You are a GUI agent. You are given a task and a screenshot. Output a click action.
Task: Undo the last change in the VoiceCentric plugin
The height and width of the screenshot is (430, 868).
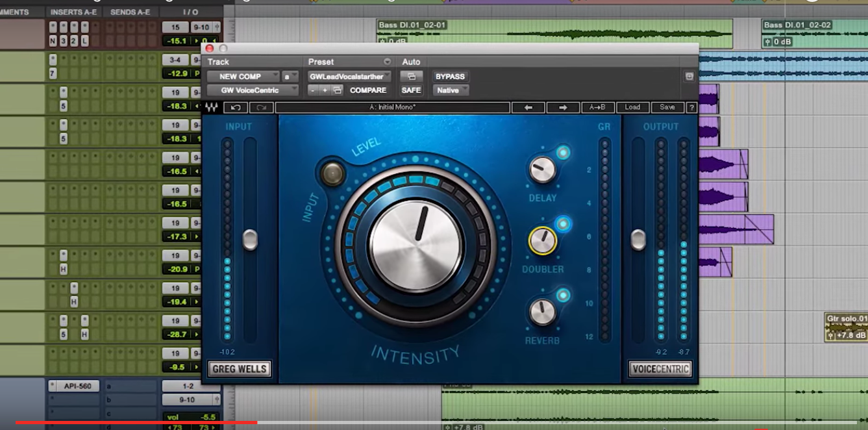coord(236,107)
